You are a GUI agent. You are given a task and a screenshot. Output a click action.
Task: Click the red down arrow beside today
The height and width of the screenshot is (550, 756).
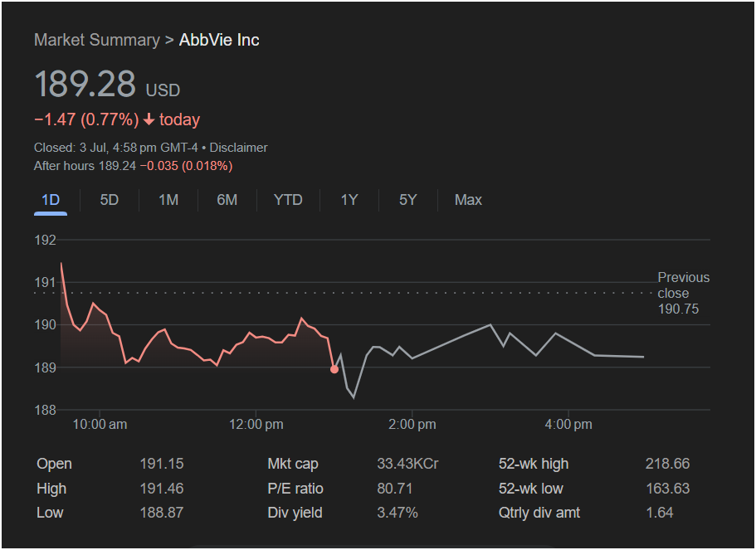[x=149, y=119]
